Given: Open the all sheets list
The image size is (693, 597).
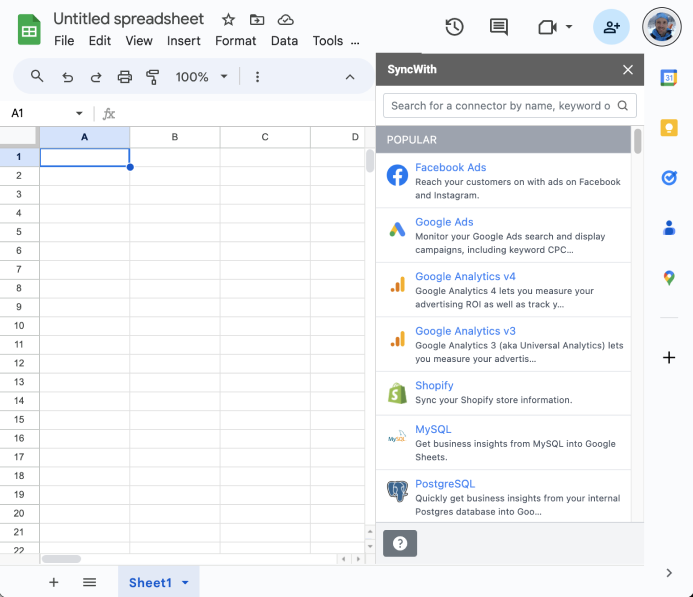Looking at the screenshot, I should [89, 582].
